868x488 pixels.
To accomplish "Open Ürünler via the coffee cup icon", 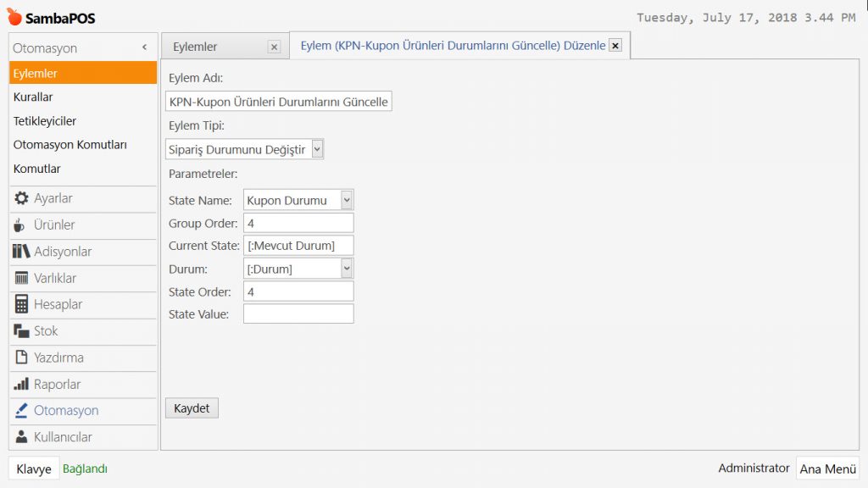I will [x=20, y=225].
